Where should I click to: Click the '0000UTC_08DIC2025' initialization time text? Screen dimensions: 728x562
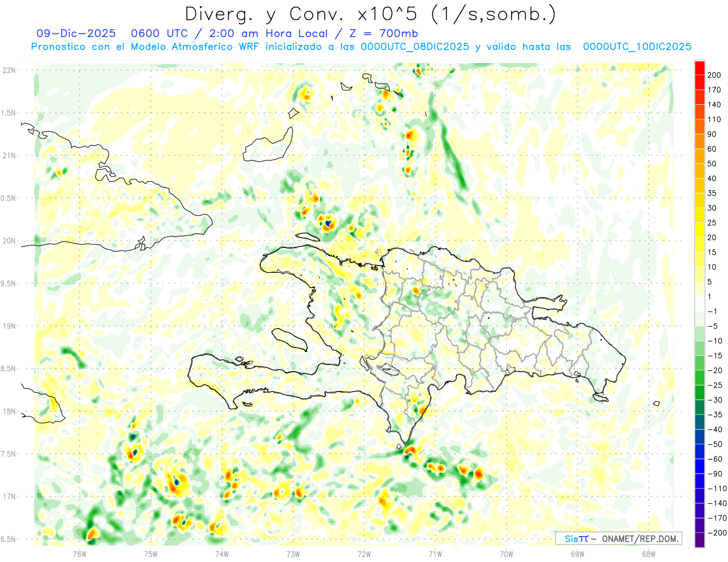coord(415,47)
